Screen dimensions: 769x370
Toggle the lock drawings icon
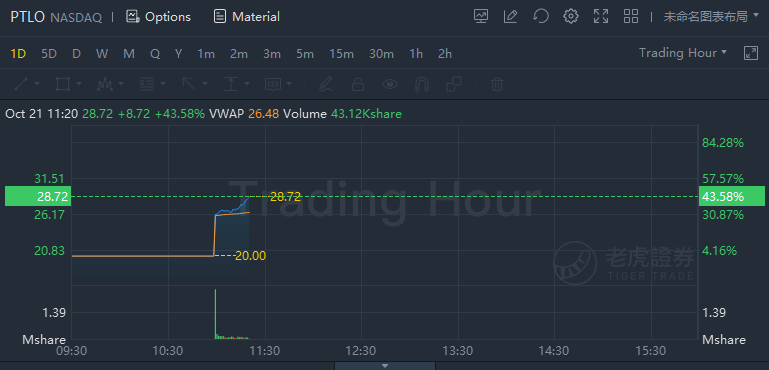pyautogui.click(x=358, y=84)
